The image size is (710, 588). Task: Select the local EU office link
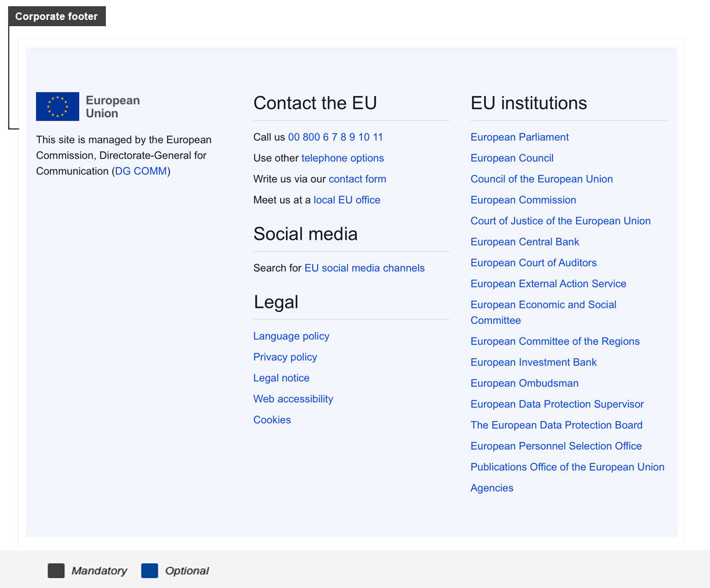(347, 200)
